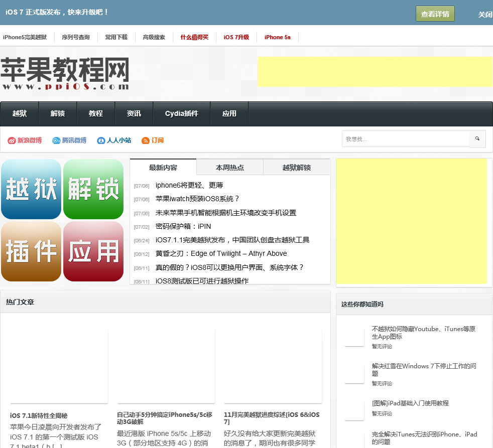Open 解决红雪在Windows 7下停止工作的问题 article
Image resolution: width=493 pixels, height=448 pixels.
424,370
